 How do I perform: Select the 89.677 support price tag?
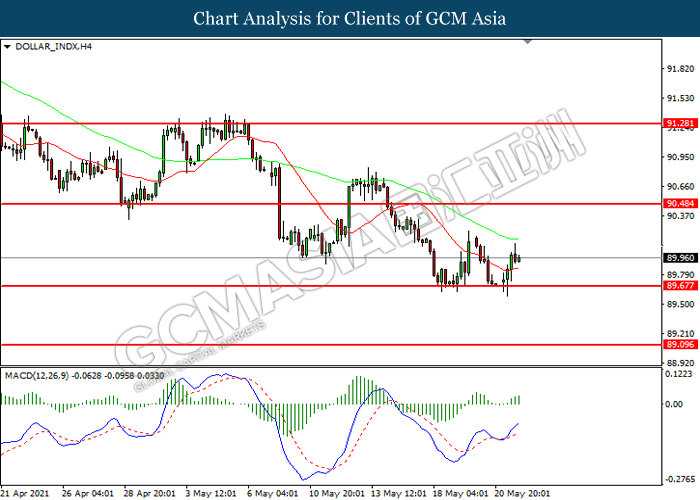680,286
